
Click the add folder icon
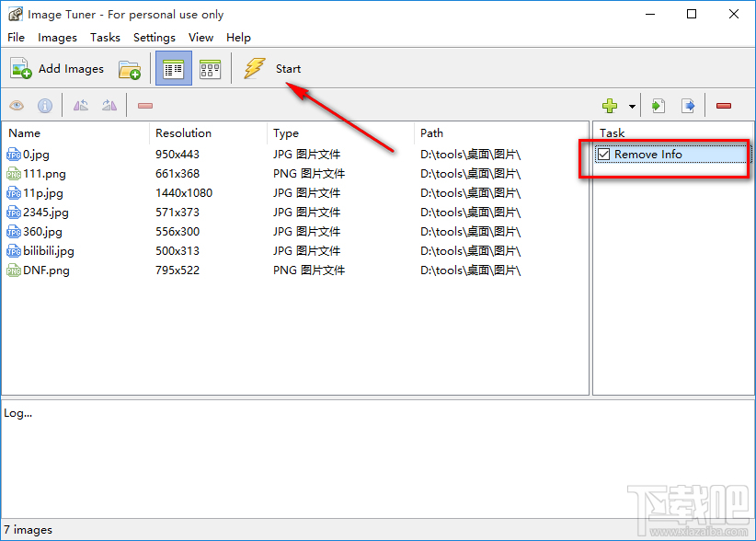tap(129, 69)
